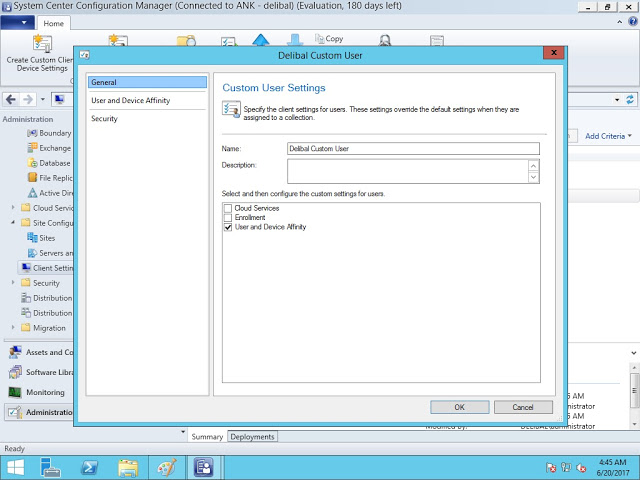The height and width of the screenshot is (480, 640).
Task: Enable the Cloud Services checkbox
Action: click(x=228, y=208)
